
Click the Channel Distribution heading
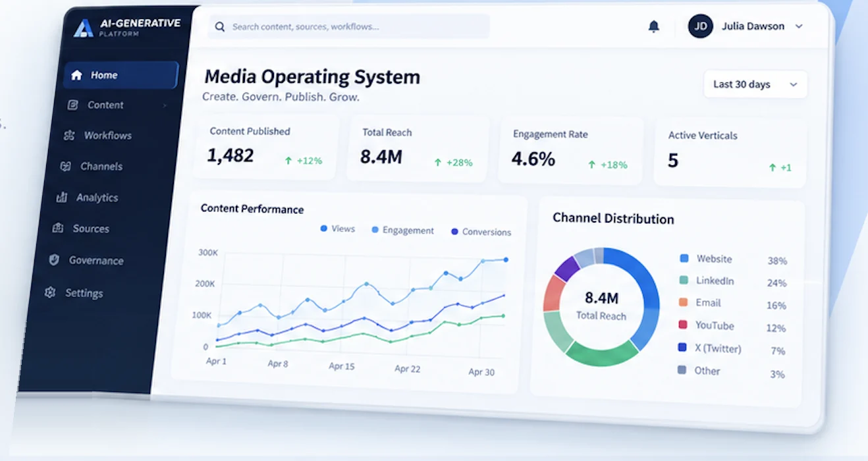pyautogui.click(x=613, y=219)
